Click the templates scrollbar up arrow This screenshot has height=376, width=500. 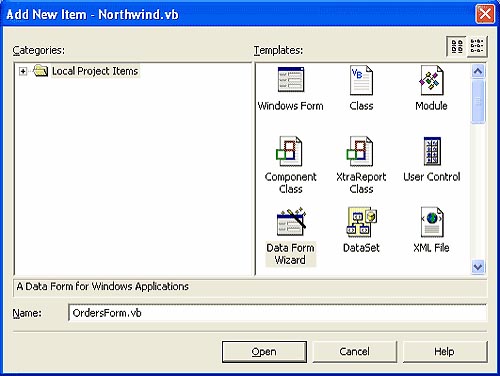478,71
